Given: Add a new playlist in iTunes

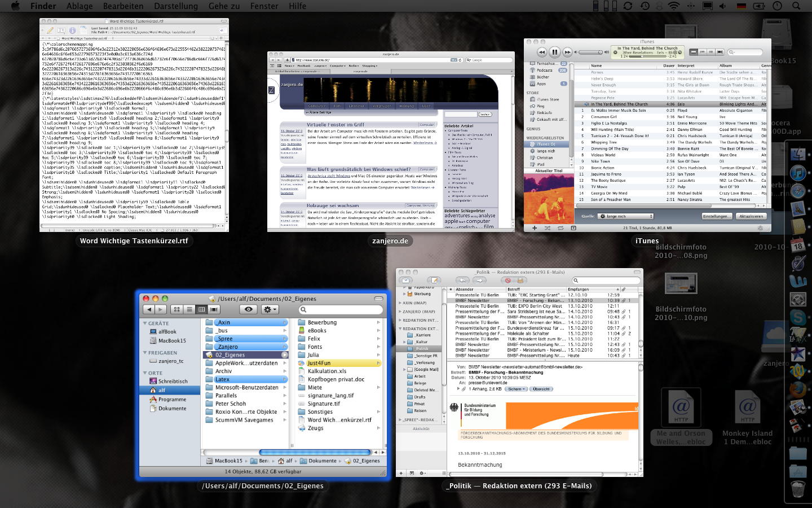Looking at the screenshot, I should point(535,228).
